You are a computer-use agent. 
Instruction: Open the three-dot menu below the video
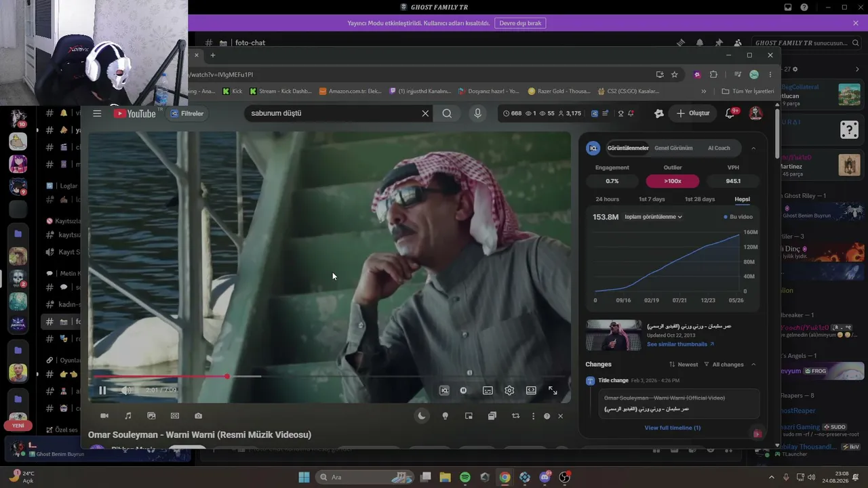pos(533,415)
